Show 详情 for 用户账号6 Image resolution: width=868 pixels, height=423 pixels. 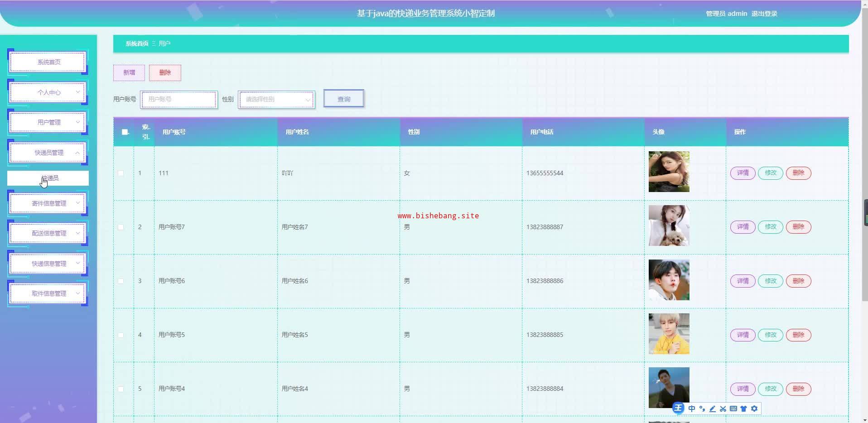743,281
